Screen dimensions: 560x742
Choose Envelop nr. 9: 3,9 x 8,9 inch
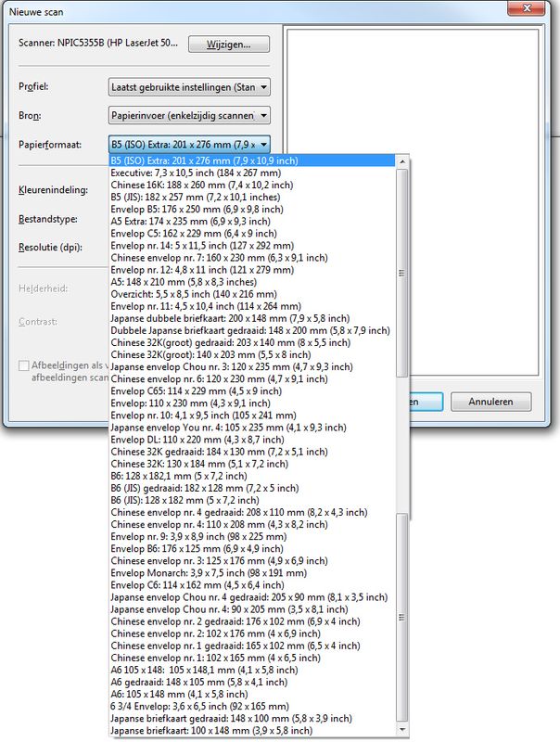(x=252, y=537)
